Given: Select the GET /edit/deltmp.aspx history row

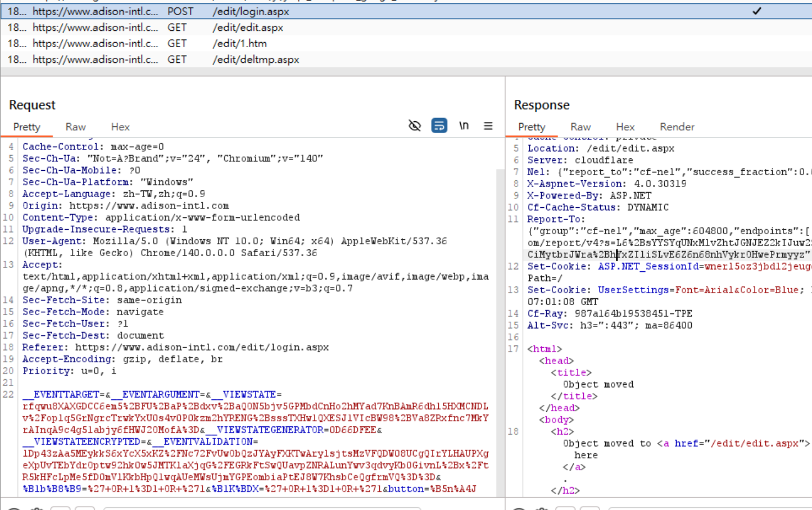Looking at the screenshot, I should coord(406,60).
